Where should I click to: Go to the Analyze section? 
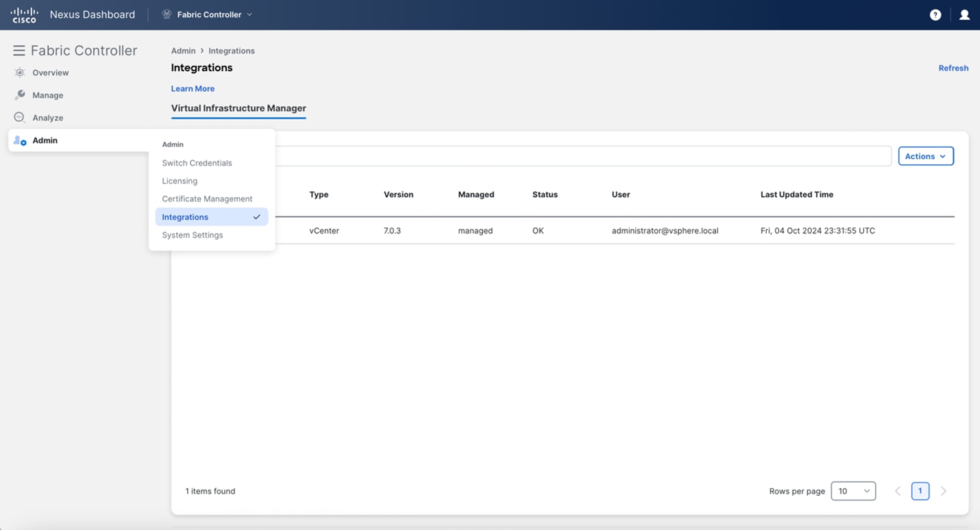(48, 118)
